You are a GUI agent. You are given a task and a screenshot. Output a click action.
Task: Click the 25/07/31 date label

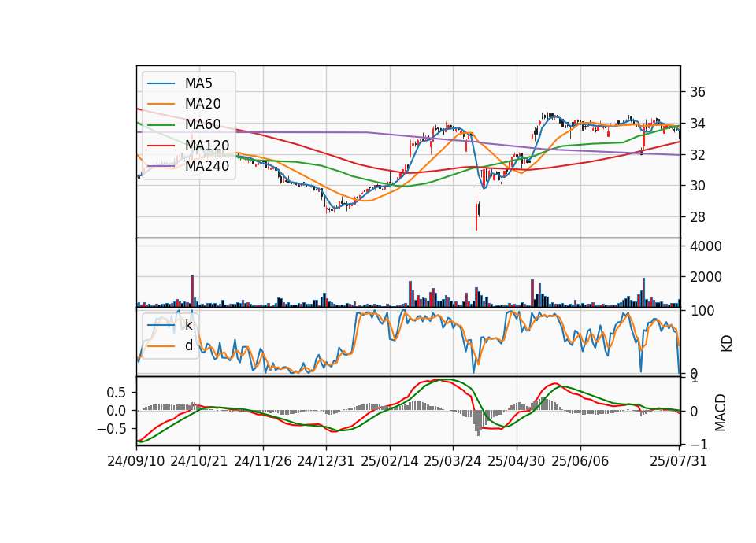(678, 461)
